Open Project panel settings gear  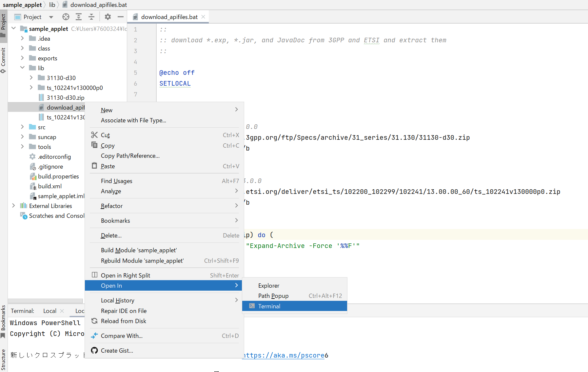108,17
